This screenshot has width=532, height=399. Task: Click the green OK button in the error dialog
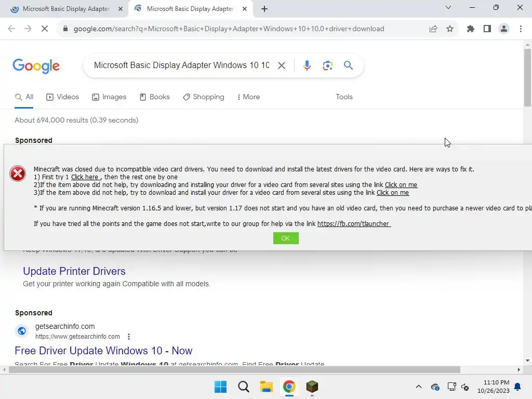click(x=286, y=238)
